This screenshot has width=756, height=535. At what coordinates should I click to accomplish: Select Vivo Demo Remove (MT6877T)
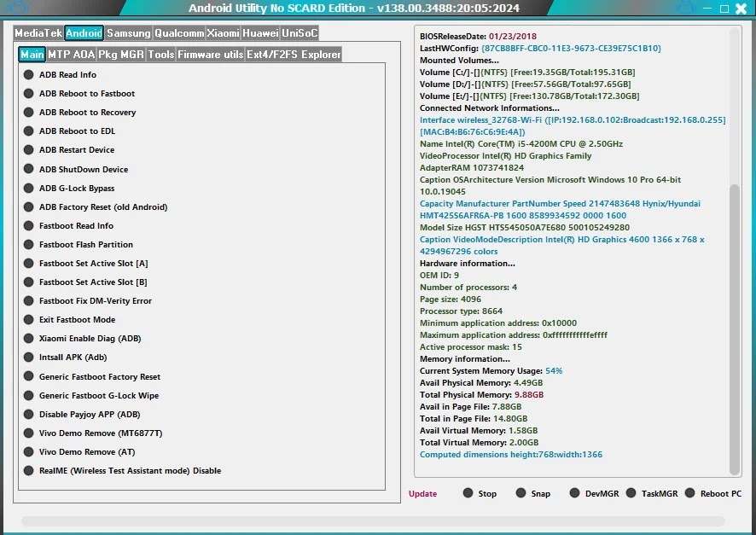coord(29,433)
